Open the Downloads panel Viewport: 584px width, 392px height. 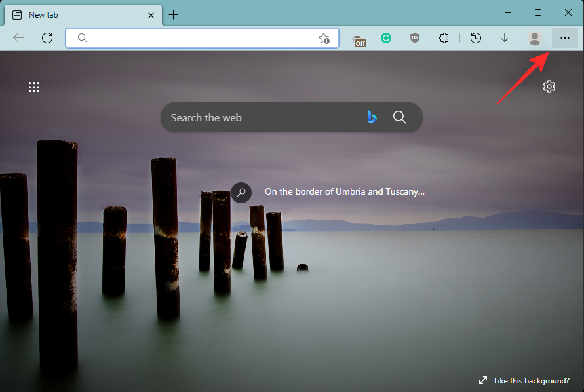point(505,38)
